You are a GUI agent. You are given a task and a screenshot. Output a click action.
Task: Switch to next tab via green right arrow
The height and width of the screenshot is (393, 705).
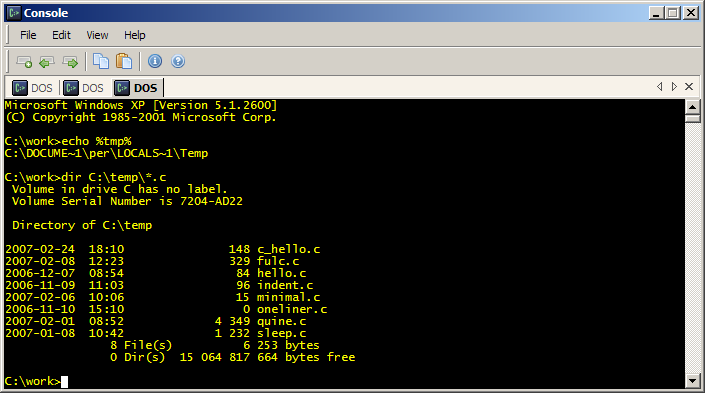click(70, 61)
